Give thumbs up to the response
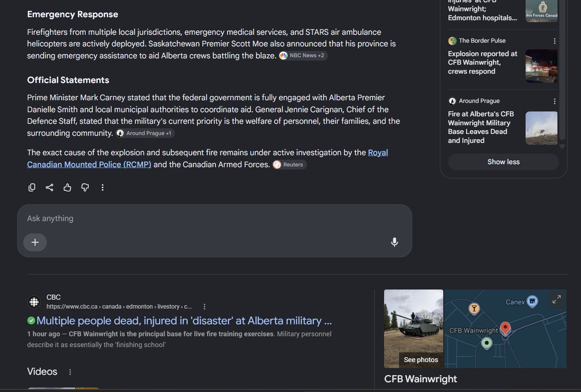 (67, 187)
